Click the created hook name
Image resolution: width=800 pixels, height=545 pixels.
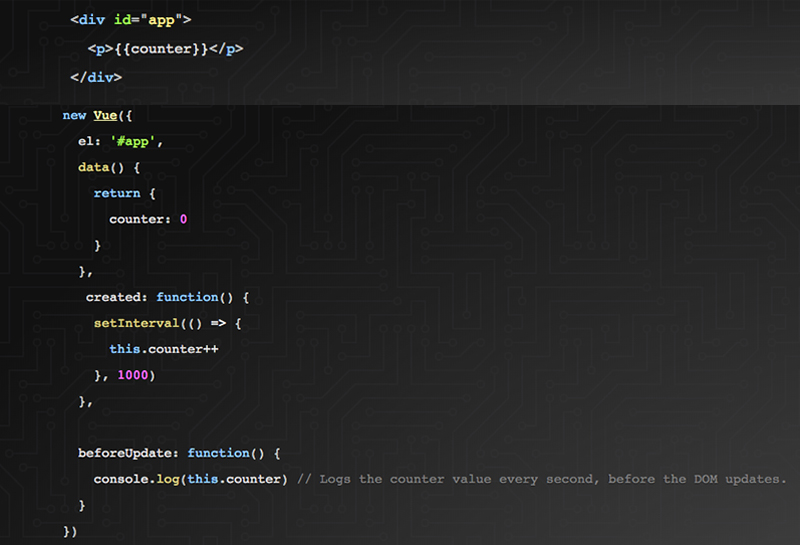point(115,297)
